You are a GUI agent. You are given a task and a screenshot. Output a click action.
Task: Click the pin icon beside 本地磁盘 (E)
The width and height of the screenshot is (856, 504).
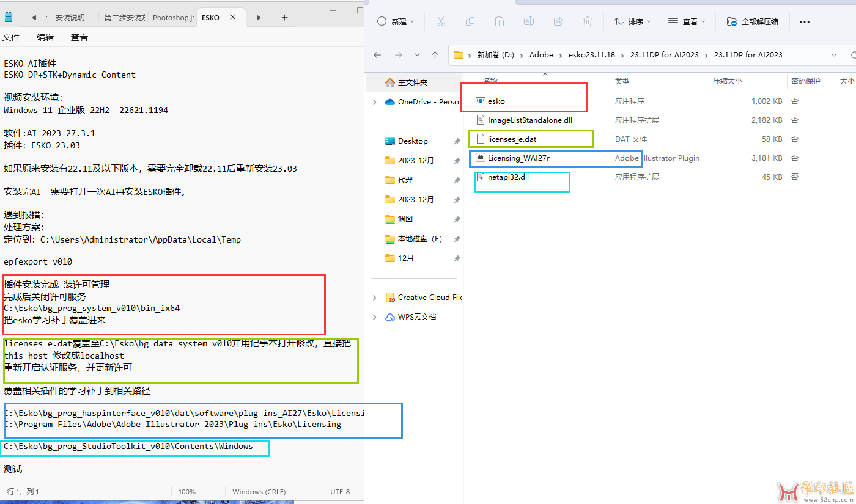(x=456, y=239)
